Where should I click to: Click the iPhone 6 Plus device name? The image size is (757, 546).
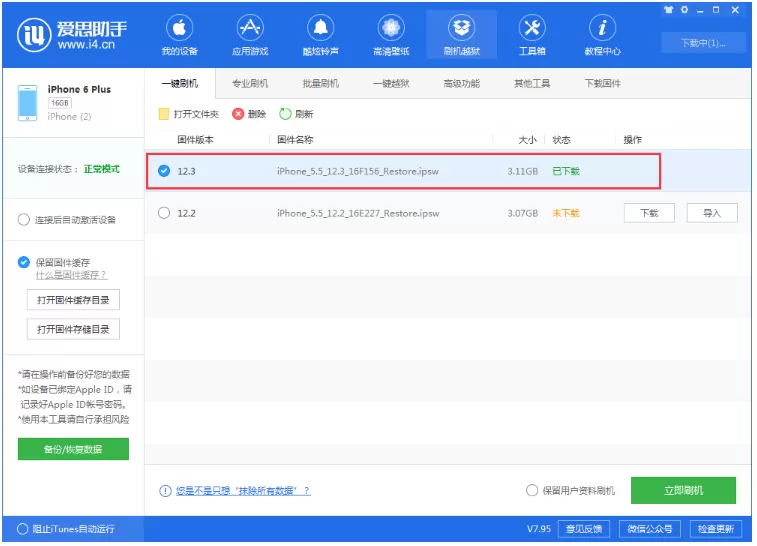point(79,90)
